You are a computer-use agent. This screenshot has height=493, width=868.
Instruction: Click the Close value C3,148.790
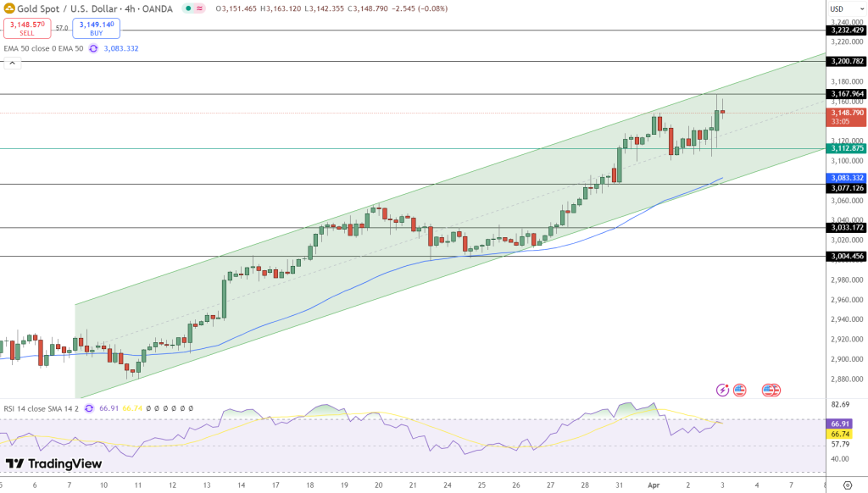pyautogui.click(x=368, y=8)
